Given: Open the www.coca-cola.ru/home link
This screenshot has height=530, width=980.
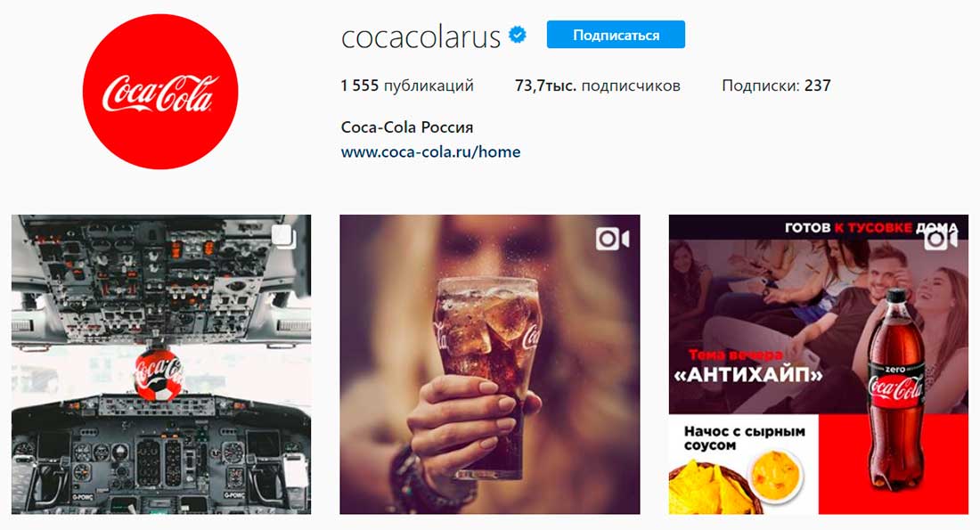Looking at the screenshot, I should [x=430, y=152].
